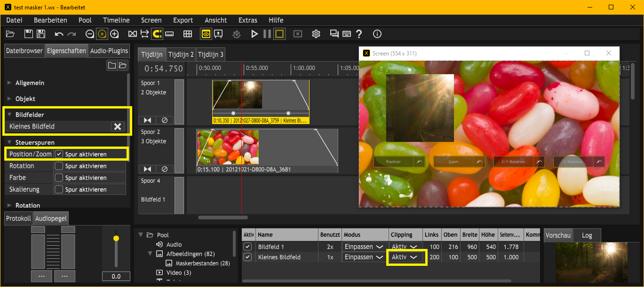Open Modus dropdown for Bildfeld 1
This screenshot has height=287, width=644.
point(364,247)
